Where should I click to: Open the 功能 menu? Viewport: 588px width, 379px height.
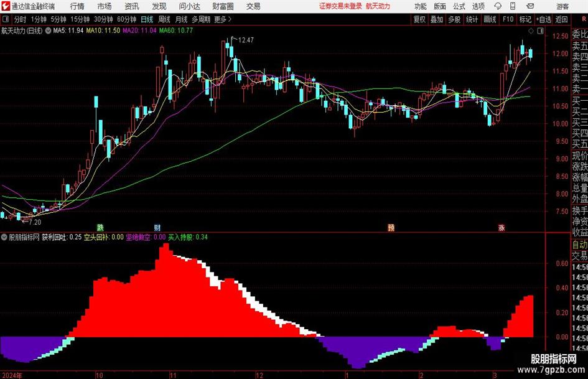[x=421, y=6]
